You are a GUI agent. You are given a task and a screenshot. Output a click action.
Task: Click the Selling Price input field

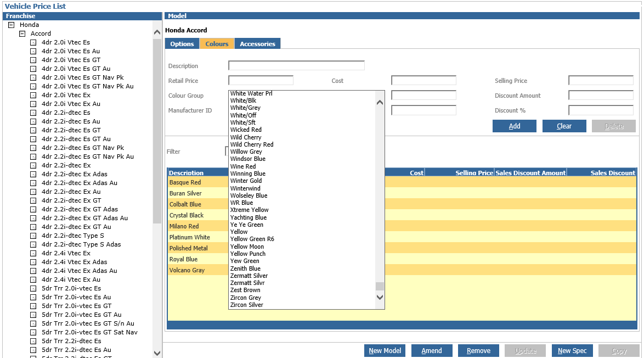pos(601,81)
